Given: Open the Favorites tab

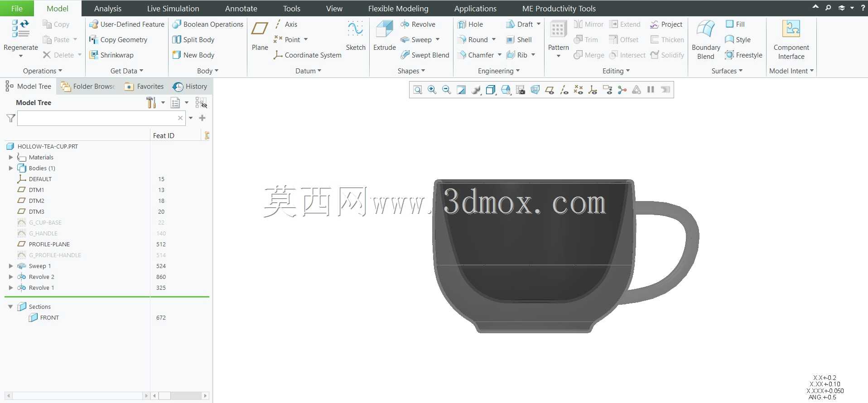Looking at the screenshot, I should click(144, 86).
